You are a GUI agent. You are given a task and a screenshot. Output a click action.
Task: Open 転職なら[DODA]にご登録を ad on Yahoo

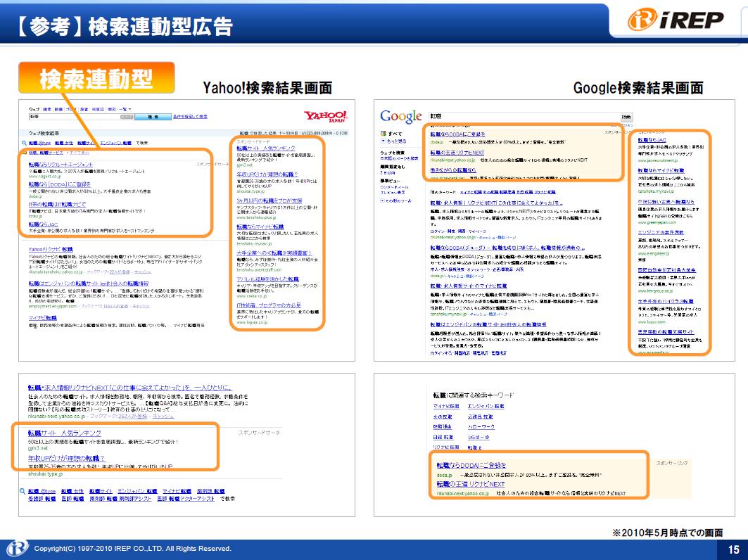(59, 184)
